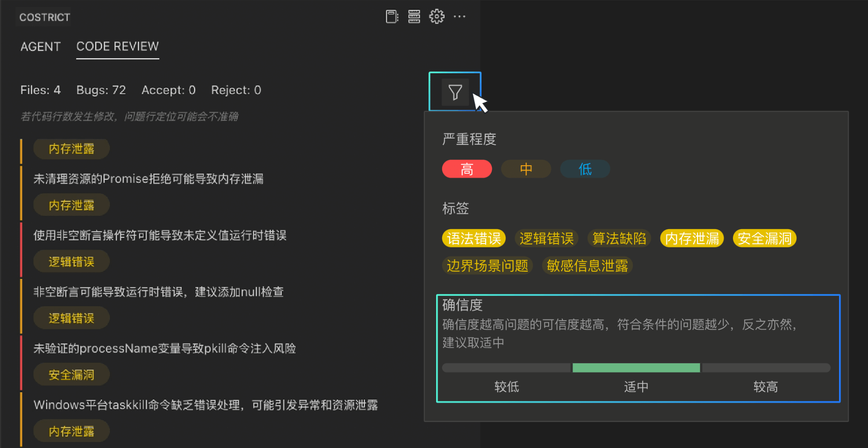
Task: Click the notebook panel icon in header
Action: pos(392,17)
